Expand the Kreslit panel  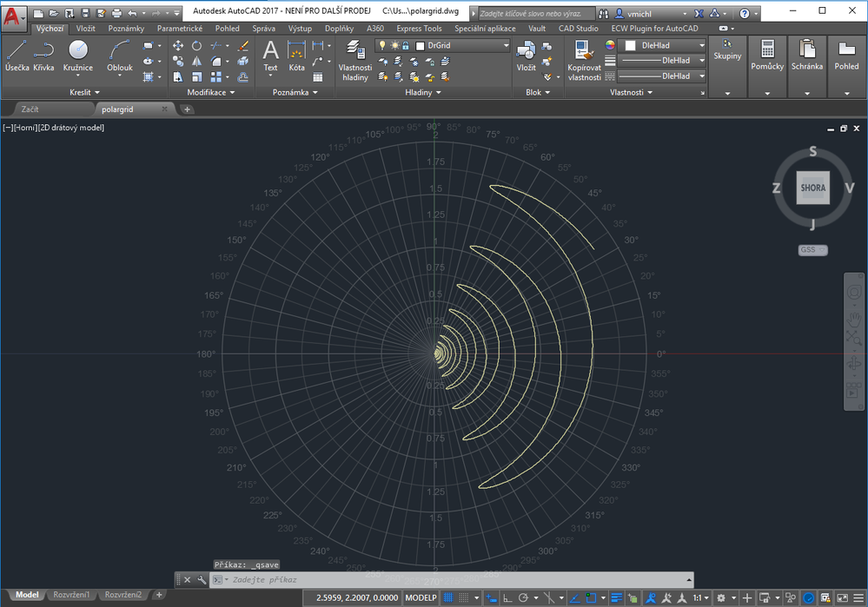tap(84, 92)
